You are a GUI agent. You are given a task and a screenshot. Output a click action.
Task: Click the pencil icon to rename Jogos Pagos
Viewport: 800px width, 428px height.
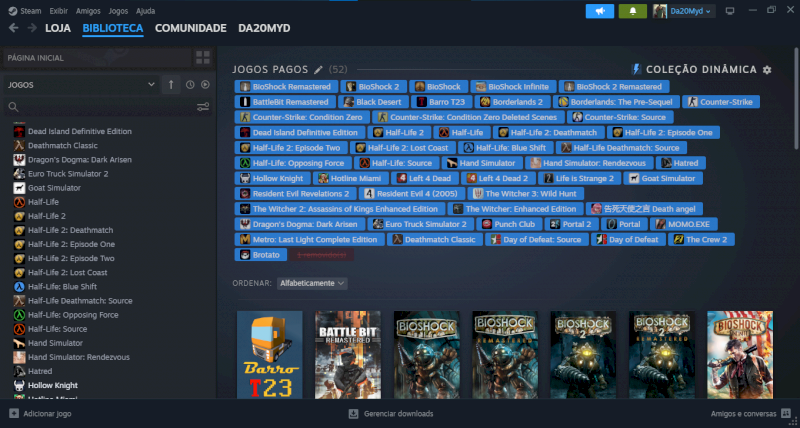coord(319,70)
